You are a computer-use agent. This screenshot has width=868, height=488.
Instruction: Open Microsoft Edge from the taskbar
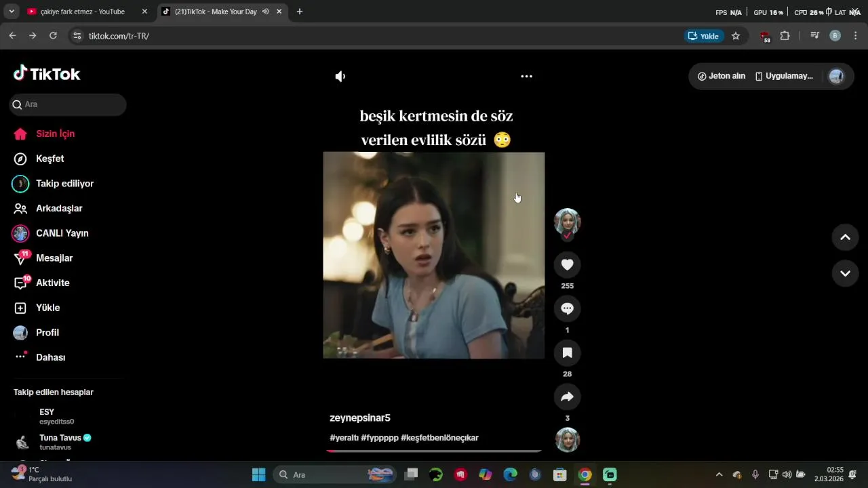coord(510,474)
